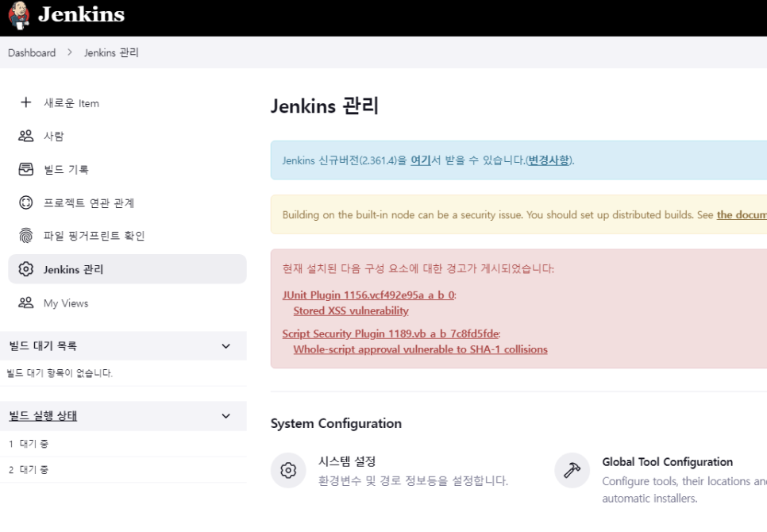Click the people icon next to 사람
This screenshot has width=767, height=532.
point(26,136)
